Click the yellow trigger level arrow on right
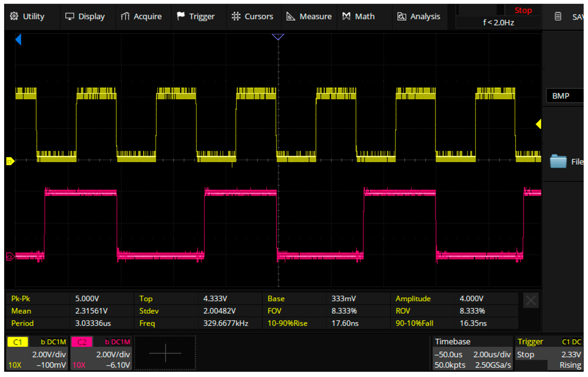 pyautogui.click(x=538, y=124)
